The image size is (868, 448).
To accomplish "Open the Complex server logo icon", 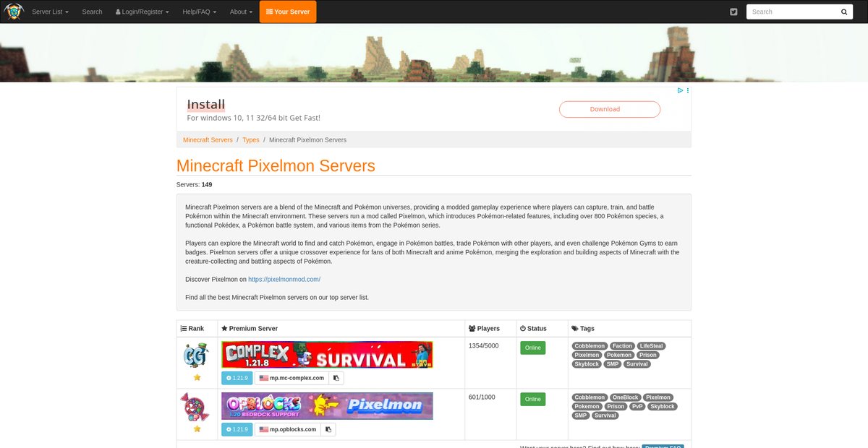I will (x=197, y=356).
